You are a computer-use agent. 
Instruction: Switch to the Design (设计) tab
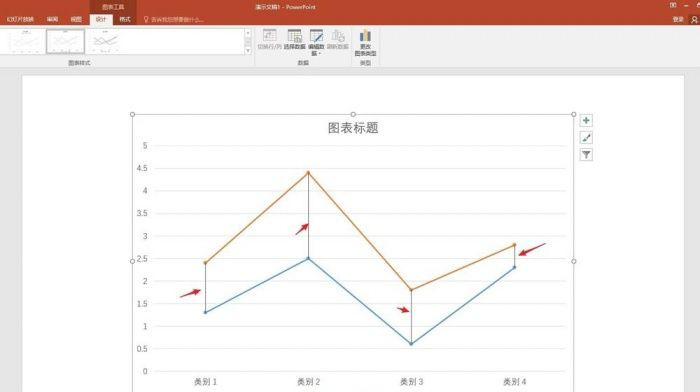pos(101,19)
